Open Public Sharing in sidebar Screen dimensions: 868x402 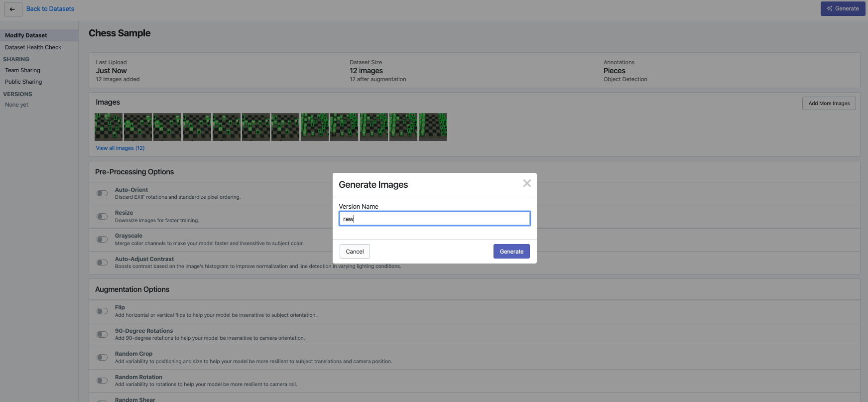(23, 82)
